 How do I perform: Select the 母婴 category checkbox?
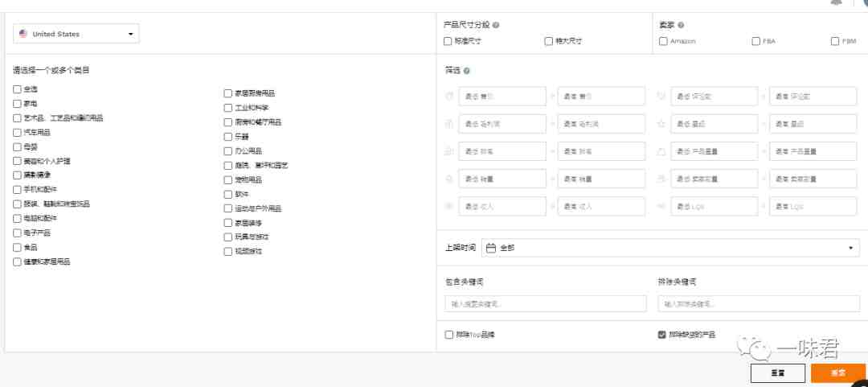point(17,147)
